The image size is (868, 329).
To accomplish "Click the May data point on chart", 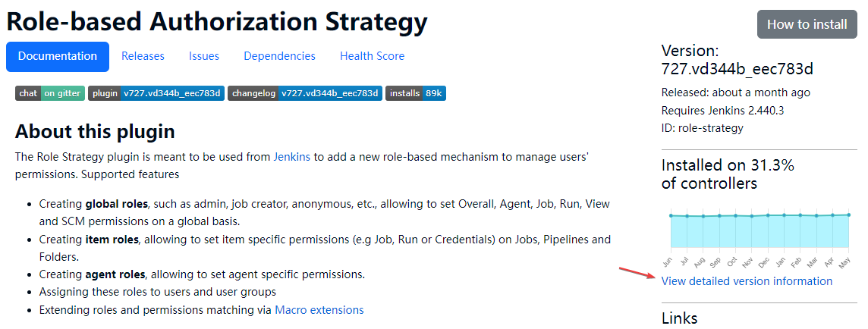I will 850,215.
